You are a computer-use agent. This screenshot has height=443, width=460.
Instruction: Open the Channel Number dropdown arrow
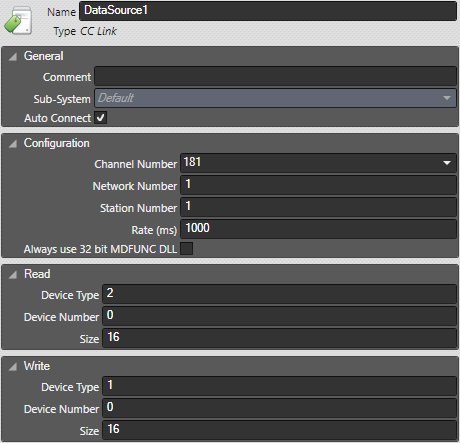[x=447, y=163]
